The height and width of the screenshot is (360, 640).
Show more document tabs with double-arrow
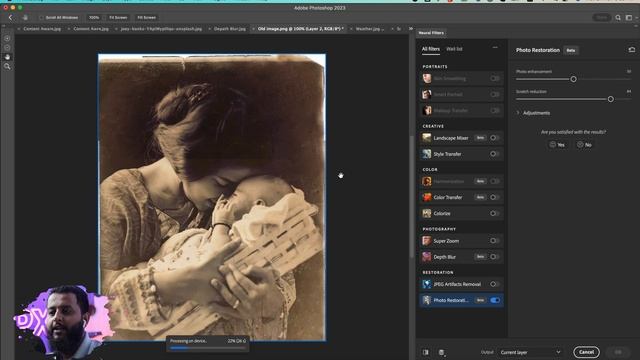pyautogui.click(x=411, y=29)
